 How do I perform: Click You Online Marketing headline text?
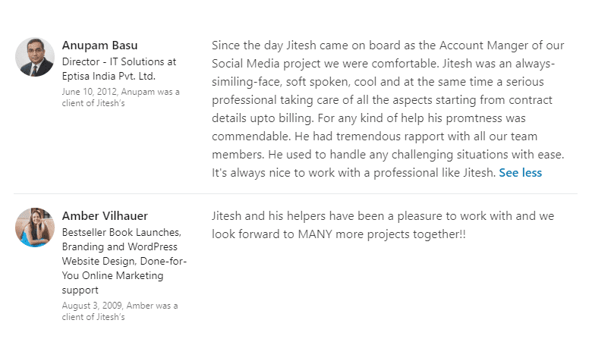pyautogui.click(x=112, y=276)
